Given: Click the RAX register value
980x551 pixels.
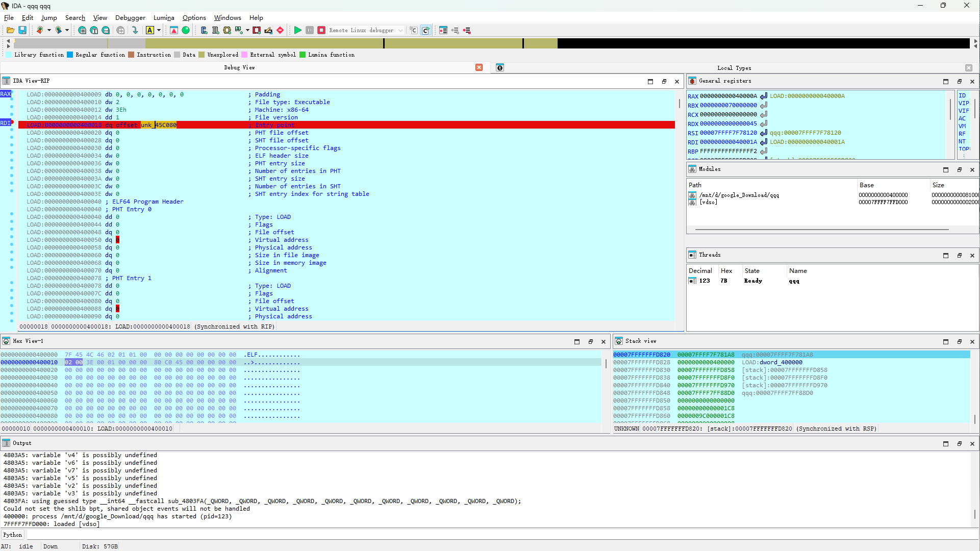Looking at the screenshot, I should [728, 96].
